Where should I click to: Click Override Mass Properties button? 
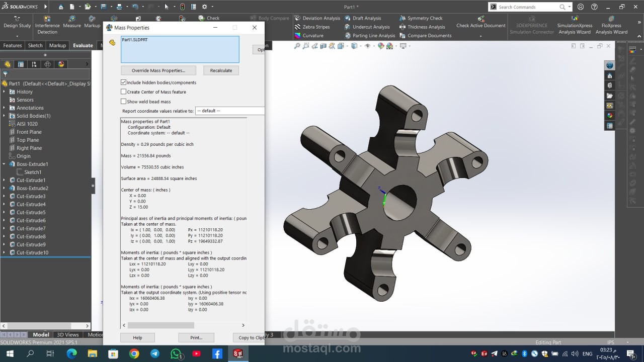pyautogui.click(x=158, y=70)
